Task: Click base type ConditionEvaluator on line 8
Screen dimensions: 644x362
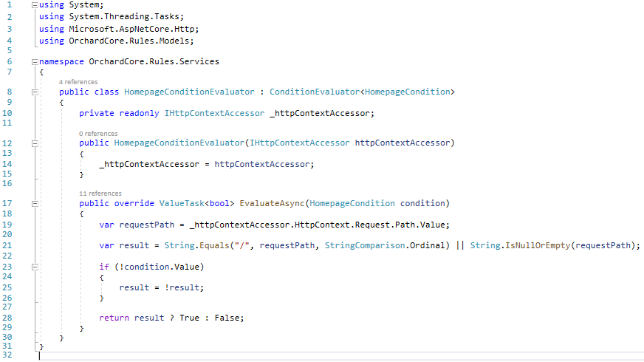Action: click(x=314, y=92)
